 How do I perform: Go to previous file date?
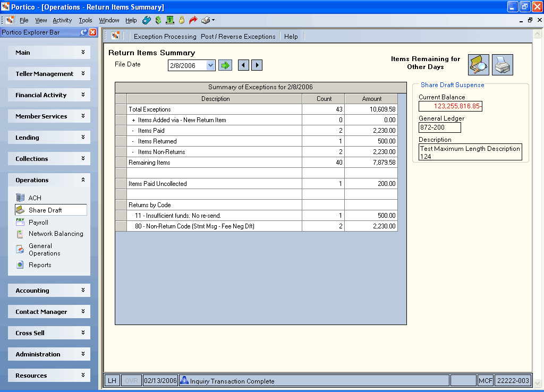tap(243, 65)
